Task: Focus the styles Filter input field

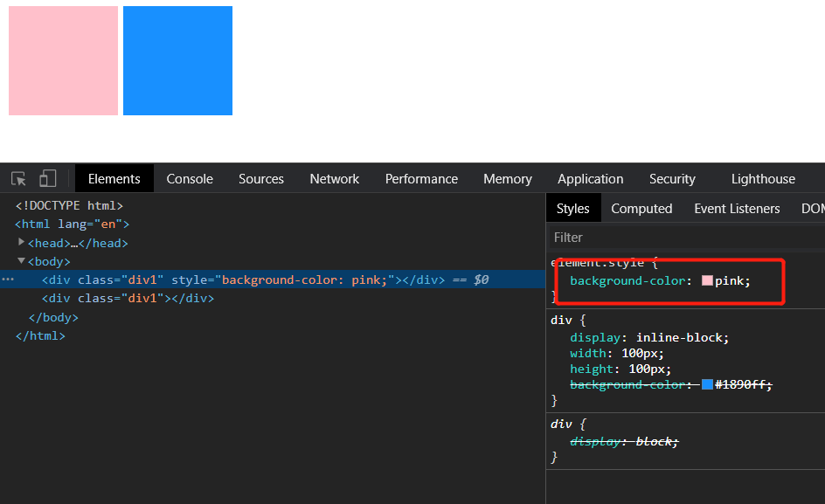Action: (x=682, y=237)
